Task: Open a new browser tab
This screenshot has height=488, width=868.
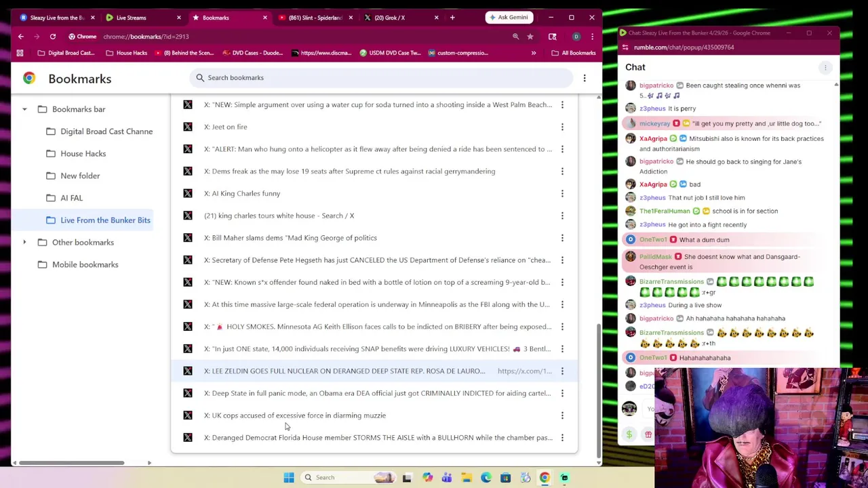Action: point(452,18)
